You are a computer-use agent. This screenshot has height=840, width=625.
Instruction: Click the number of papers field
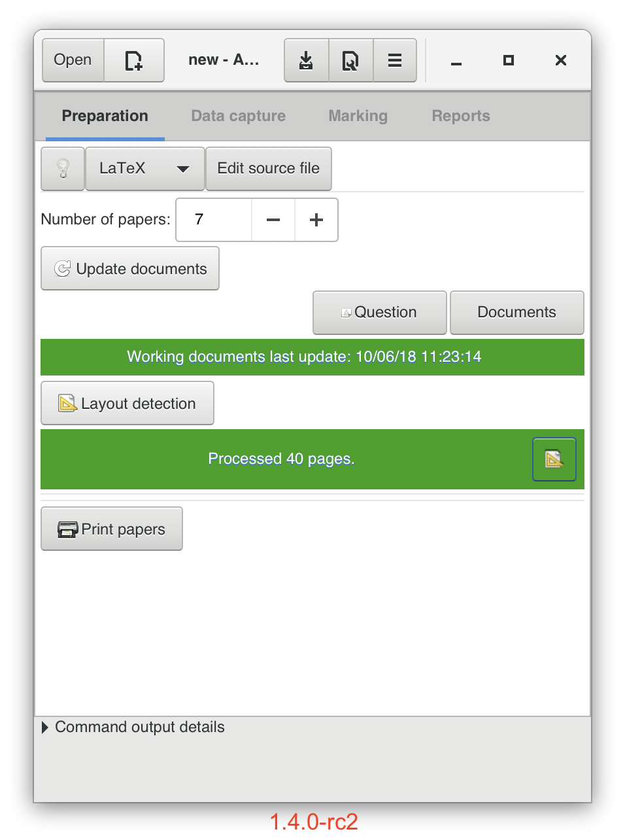coord(214,220)
